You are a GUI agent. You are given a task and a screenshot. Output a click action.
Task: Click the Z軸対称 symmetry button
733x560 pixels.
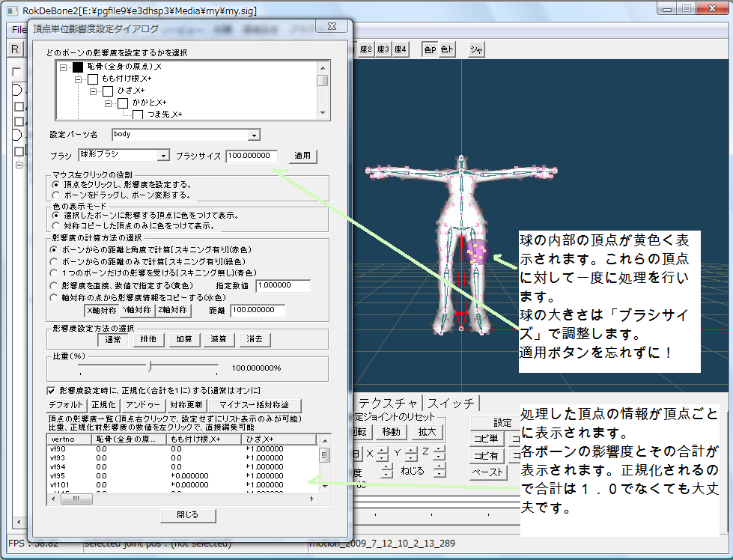171,310
